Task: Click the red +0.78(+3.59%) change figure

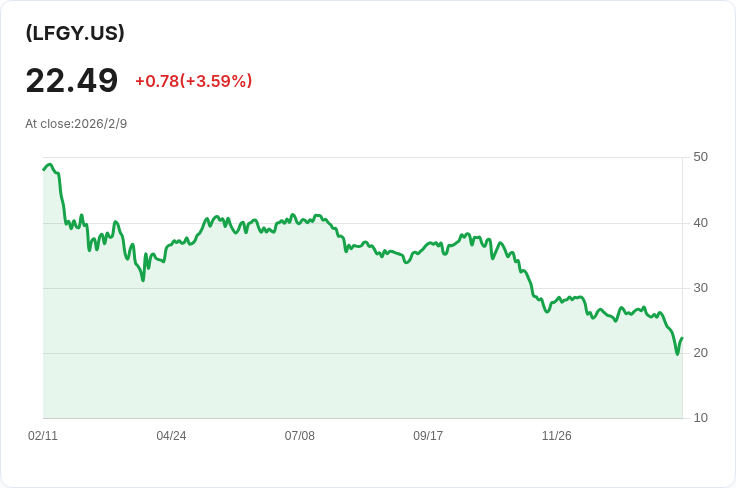Action: pyautogui.click(x=193, y=81)
